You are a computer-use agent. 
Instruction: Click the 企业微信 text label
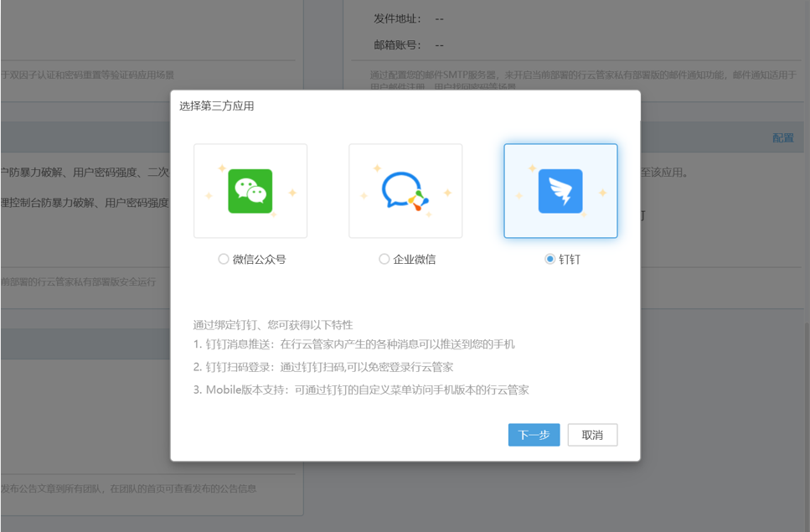[415, 260]
